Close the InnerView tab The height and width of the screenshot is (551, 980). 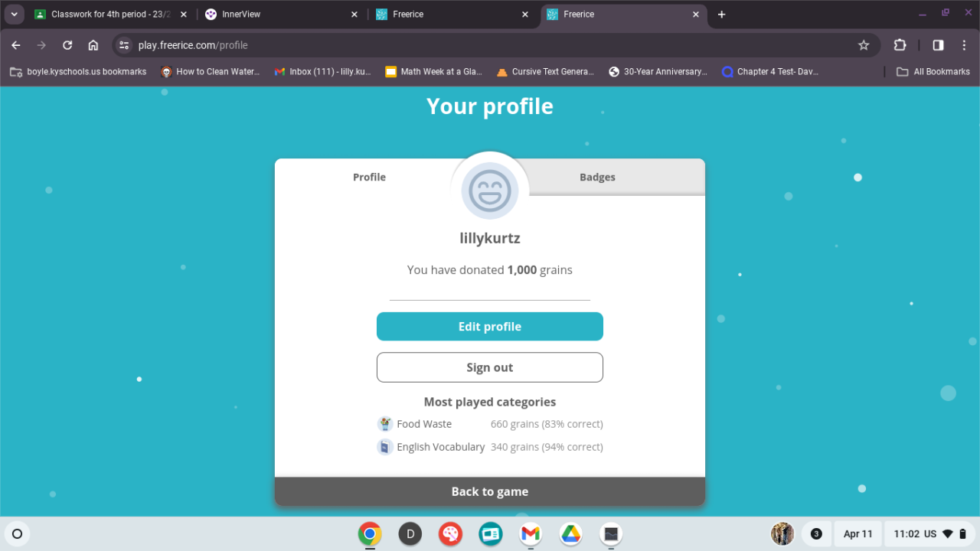coord(354,15)
